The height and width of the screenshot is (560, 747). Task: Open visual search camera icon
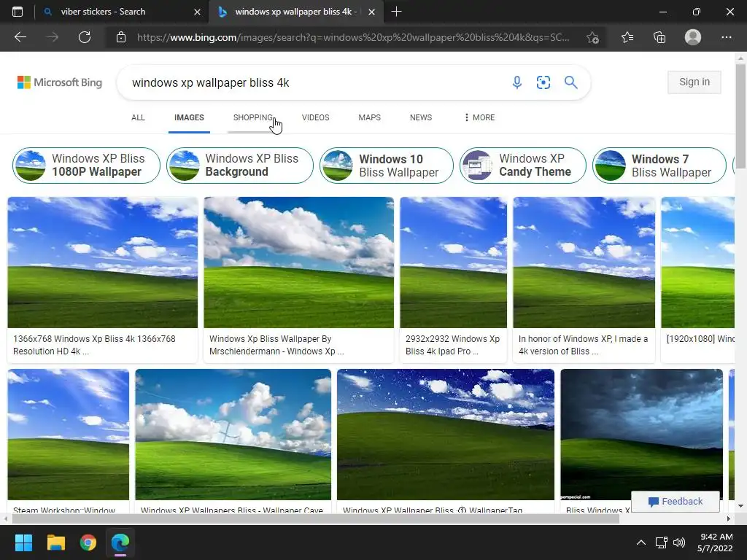(x=543, y=82)
